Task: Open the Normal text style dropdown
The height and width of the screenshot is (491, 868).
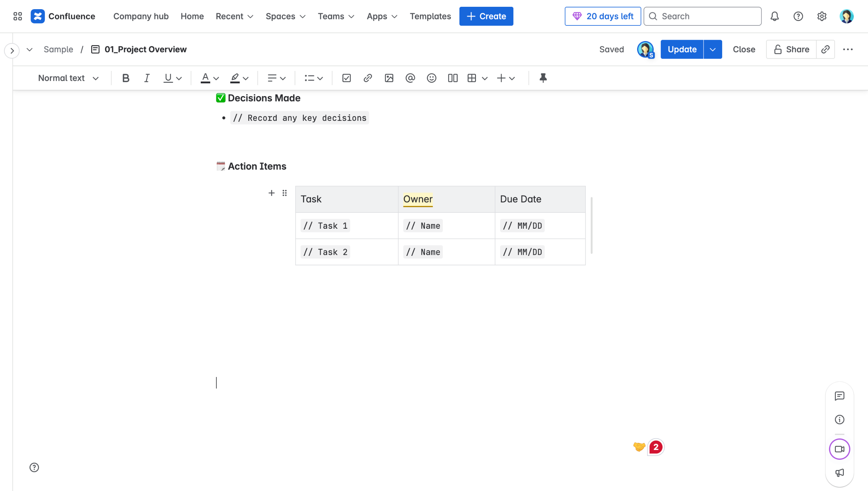Action: [x=68, y=78]
